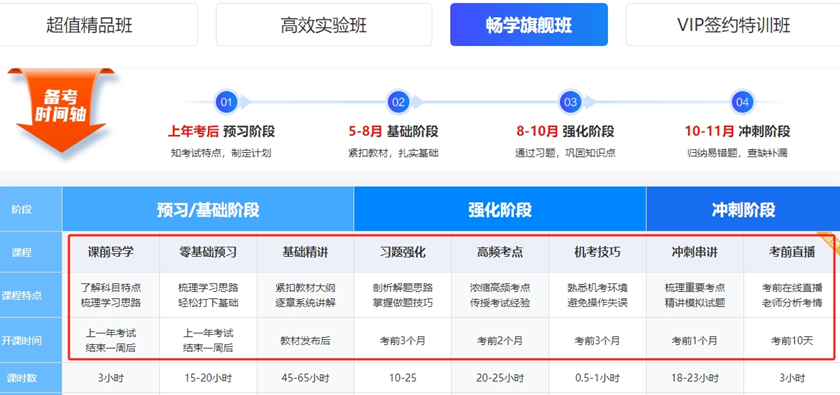Open the VIP签约特训班 tab
Image resolution: width=840 pixels, height=395 pixels.
click(x=733, y=25)
